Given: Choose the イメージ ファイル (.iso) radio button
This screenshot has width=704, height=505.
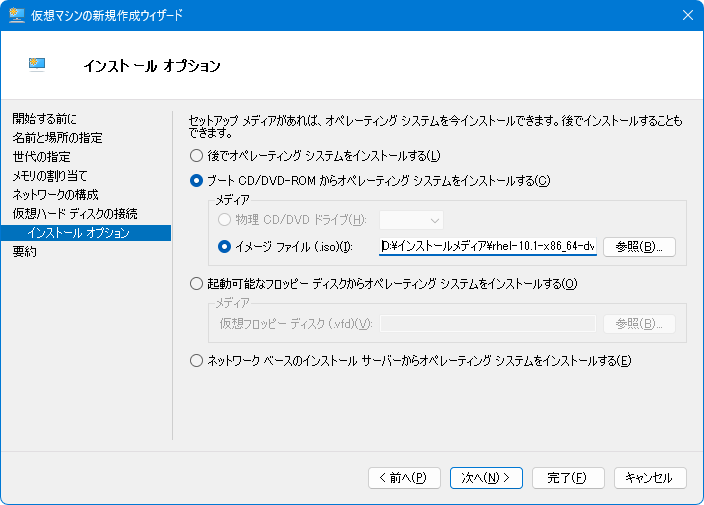Looking at the screenshot, I should (225, 246).
